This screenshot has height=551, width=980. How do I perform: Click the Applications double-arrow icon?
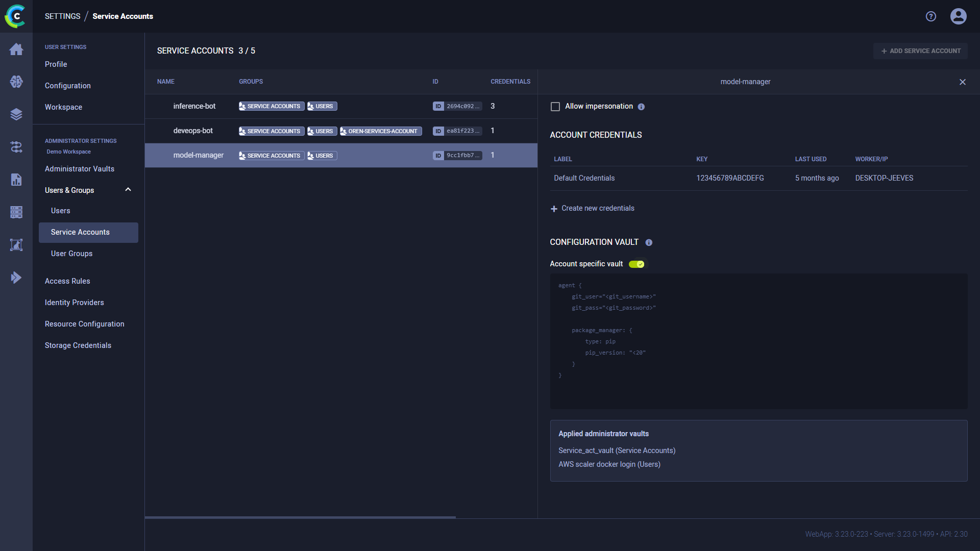point(16,278)
